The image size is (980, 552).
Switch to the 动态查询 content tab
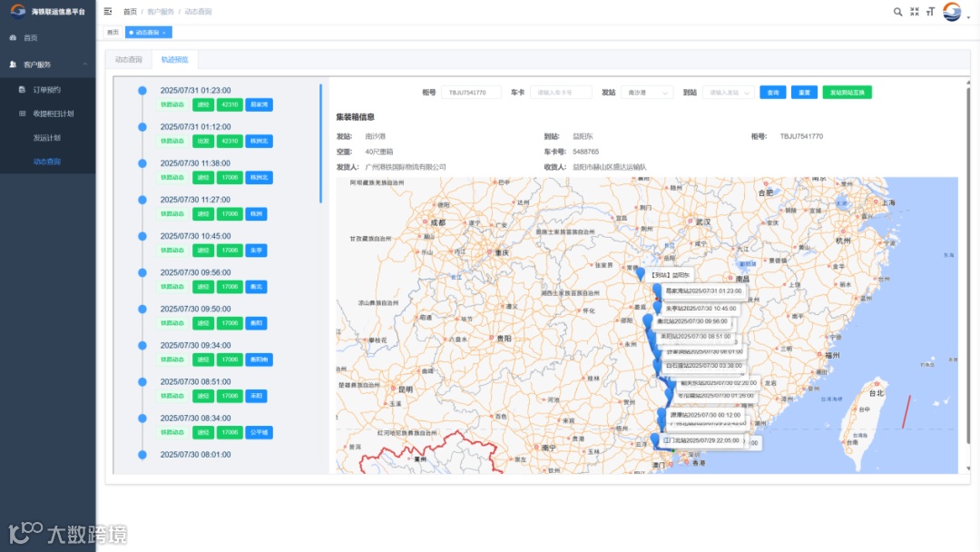[129, 59]
